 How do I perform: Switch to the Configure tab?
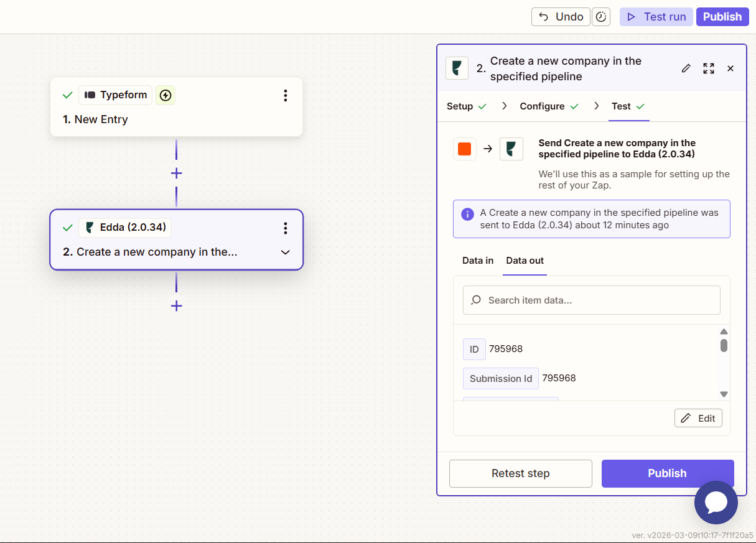[x=549, y=106]
